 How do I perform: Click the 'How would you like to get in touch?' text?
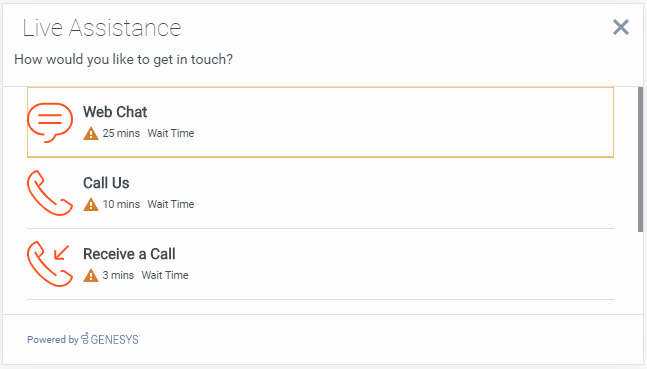click(x=123, y=59)
